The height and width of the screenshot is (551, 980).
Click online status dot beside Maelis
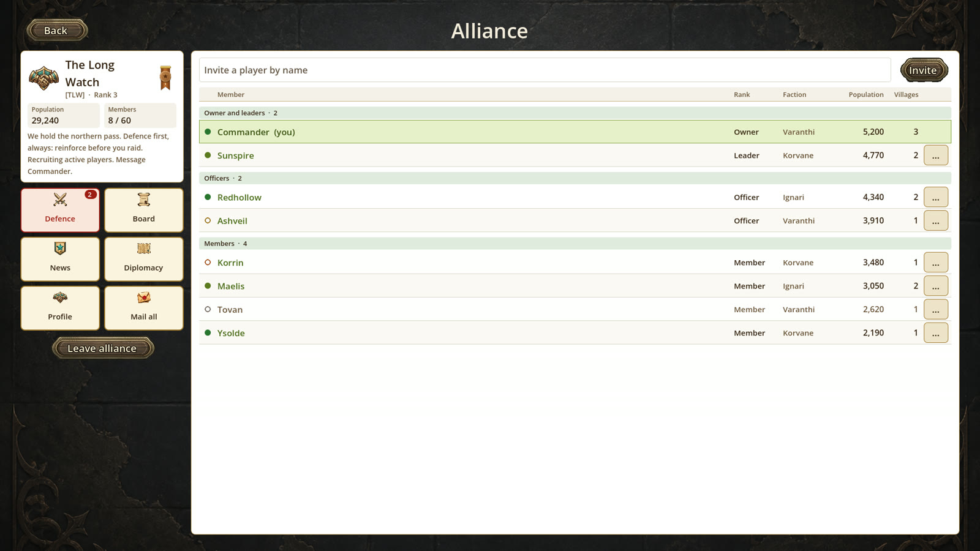click(208, 286)
